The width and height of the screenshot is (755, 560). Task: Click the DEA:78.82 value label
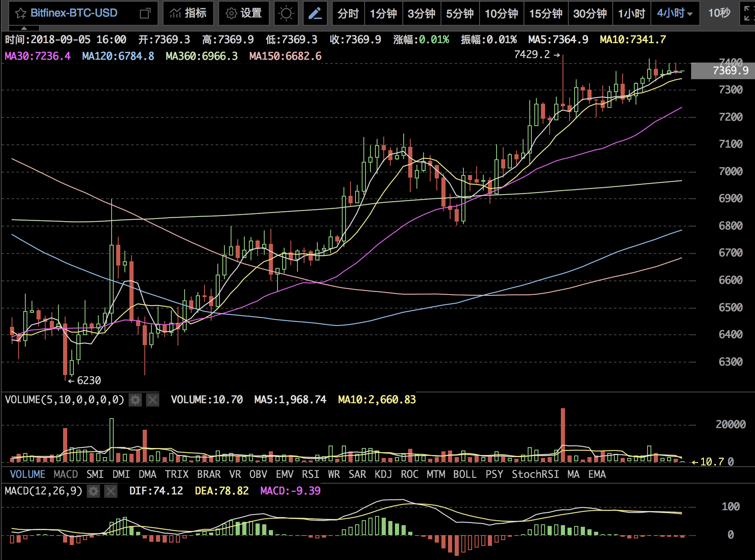[222, 491]
